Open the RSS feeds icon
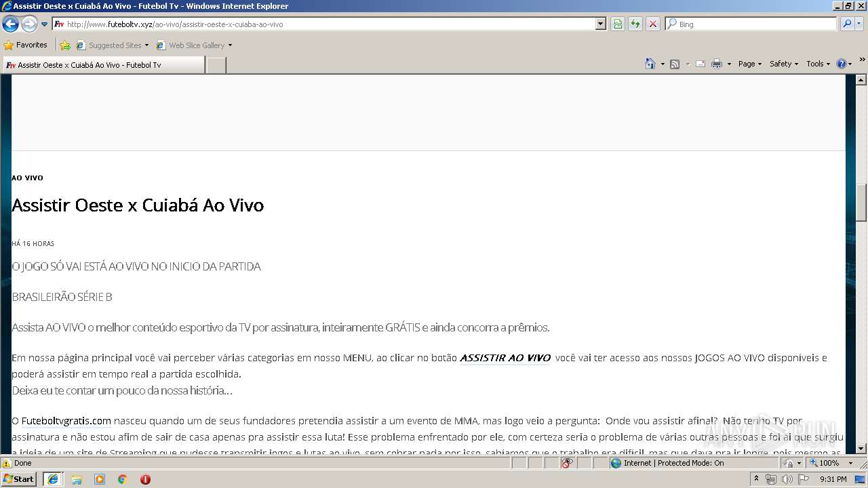Screen dimensions: 868x488 675,64
